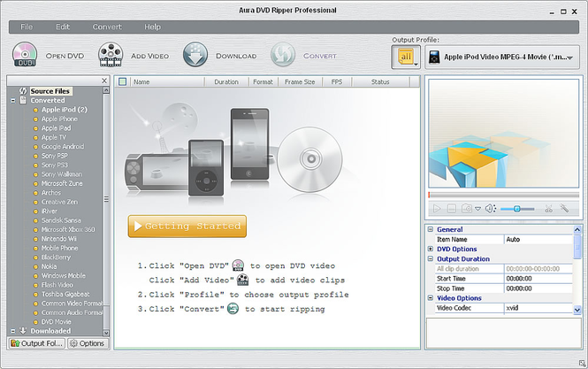Select Sony PS3 tree item
588x369 pixels.
54,165
